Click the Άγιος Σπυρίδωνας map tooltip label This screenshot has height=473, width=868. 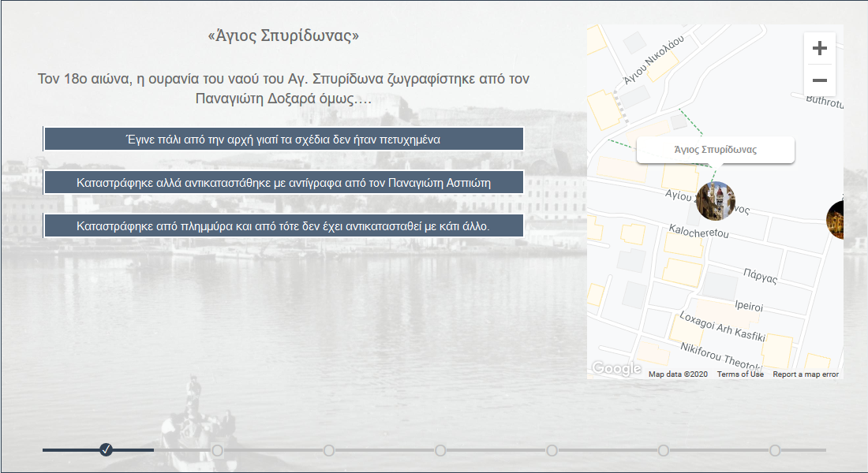pos(715,150)
